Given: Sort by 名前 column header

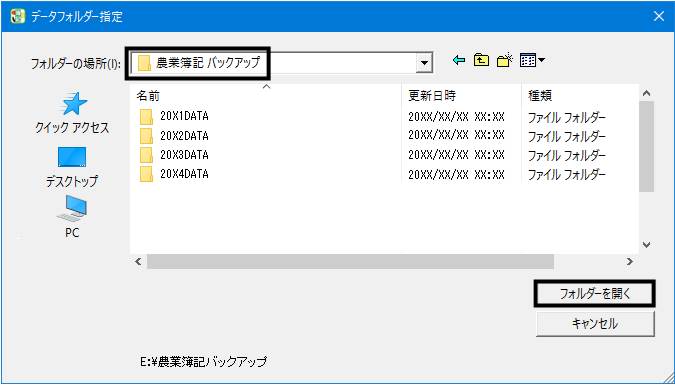Looking at the screenshot, I should (266, 95).
